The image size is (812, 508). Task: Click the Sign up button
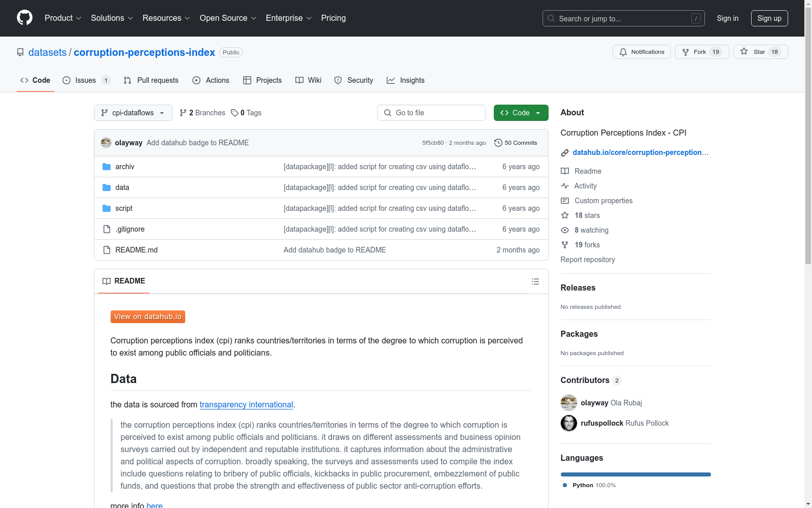[769, 18]
